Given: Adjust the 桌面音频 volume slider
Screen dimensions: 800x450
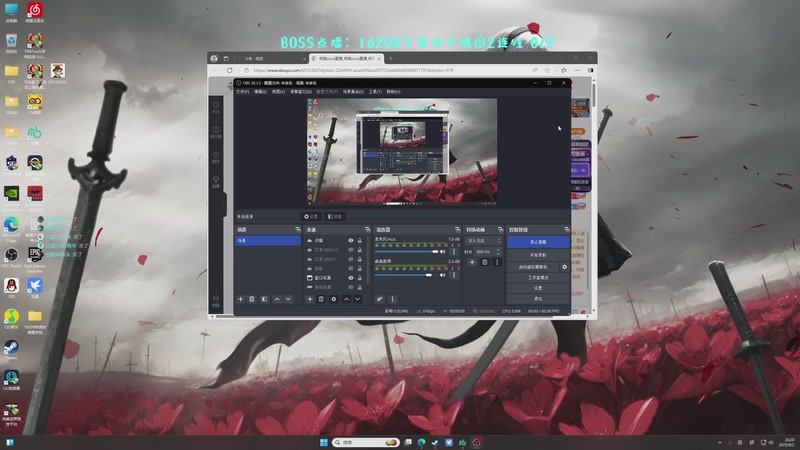Looking at the screenshot, I should [407, 275].
